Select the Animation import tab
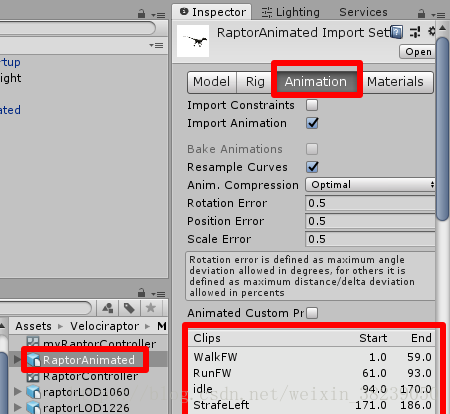Viewport: 450px width, 414px height. click(316, 82)
